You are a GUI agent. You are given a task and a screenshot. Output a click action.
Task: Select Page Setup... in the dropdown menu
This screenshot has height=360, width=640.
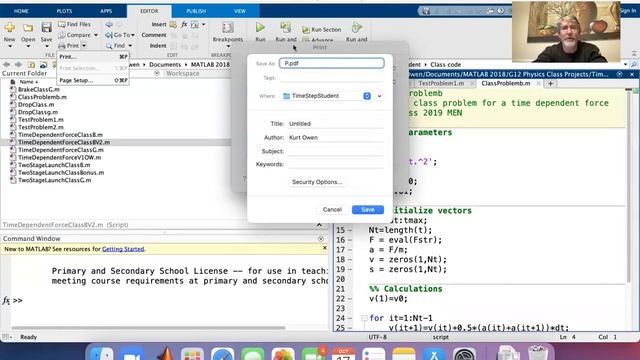click(93, 80)
